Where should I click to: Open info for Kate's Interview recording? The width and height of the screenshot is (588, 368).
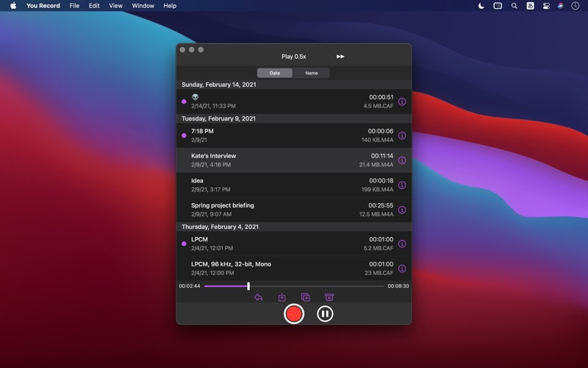tap(402, 160)
